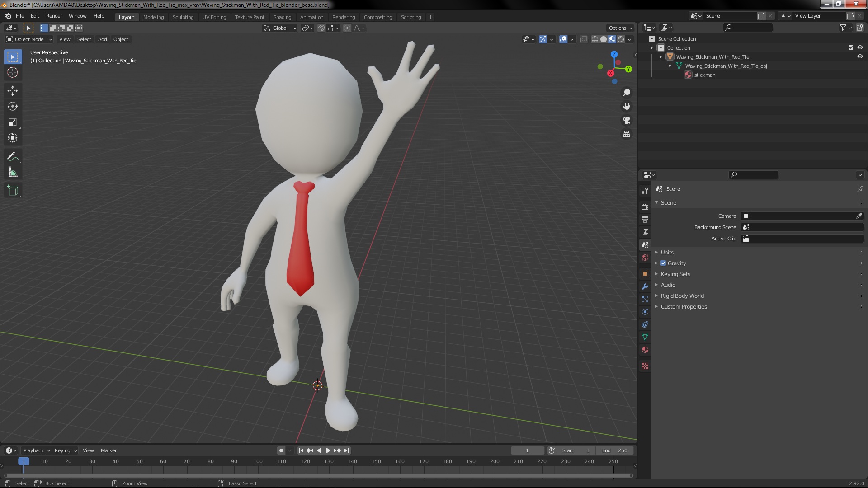Hide Waving_Stickman_With_Red_Tie object with eye icon

(860, 57)
